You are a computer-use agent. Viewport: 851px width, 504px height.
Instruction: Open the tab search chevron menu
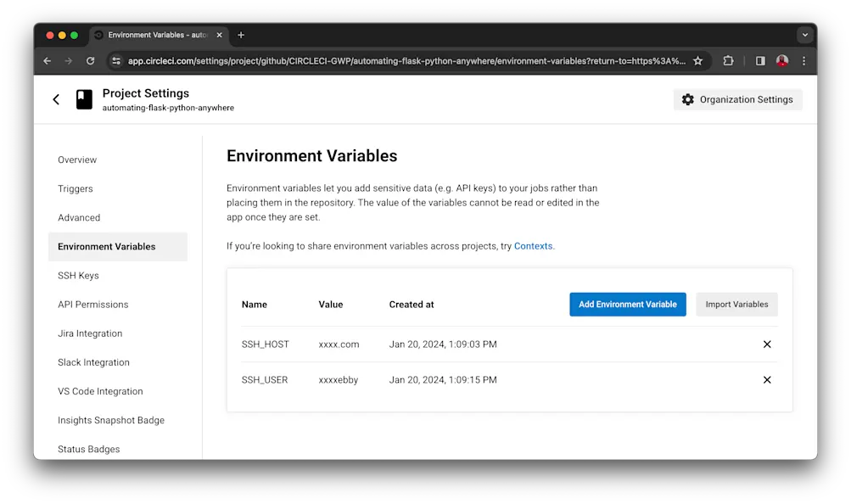(803, 34)
